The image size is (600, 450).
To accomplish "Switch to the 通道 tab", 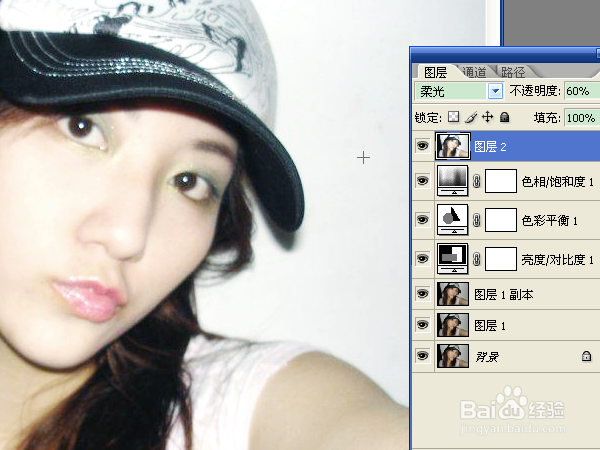I will [474, 72].
